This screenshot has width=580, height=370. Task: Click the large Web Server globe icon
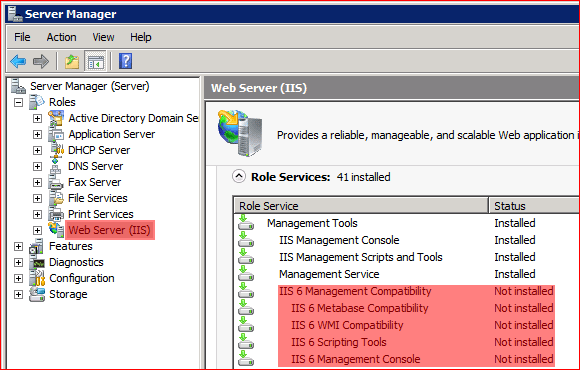[240, 132]
